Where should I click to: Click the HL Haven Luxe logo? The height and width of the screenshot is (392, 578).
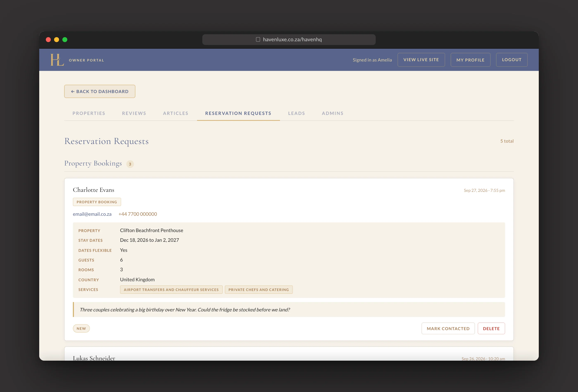pos(57,60)
